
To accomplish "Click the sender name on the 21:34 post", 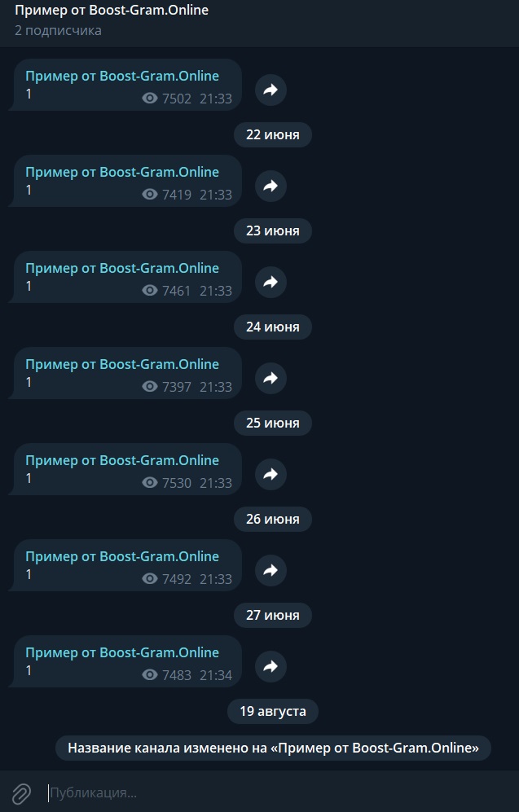I will click(122, 652).
